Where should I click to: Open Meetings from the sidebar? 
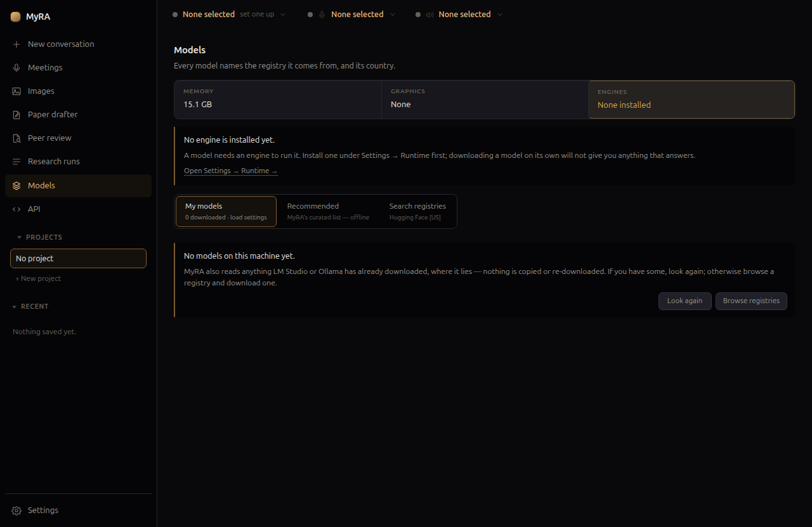(x=78, y=68)
